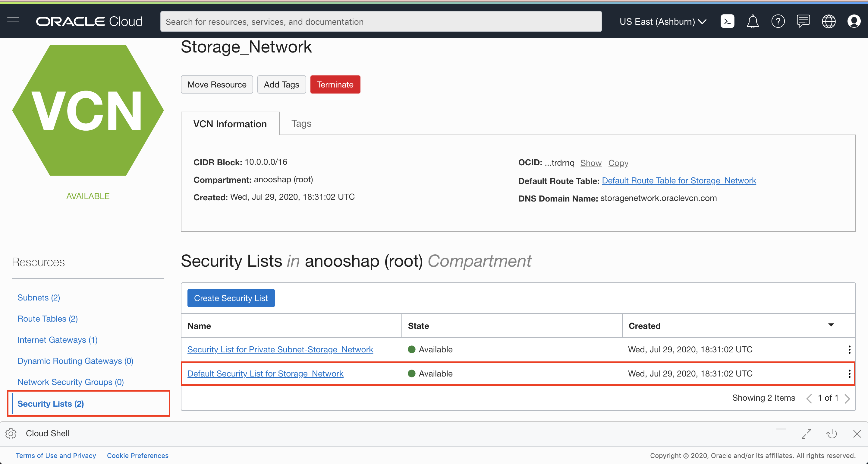
Task: Open the help question mark icon
Action: (778, 22)
